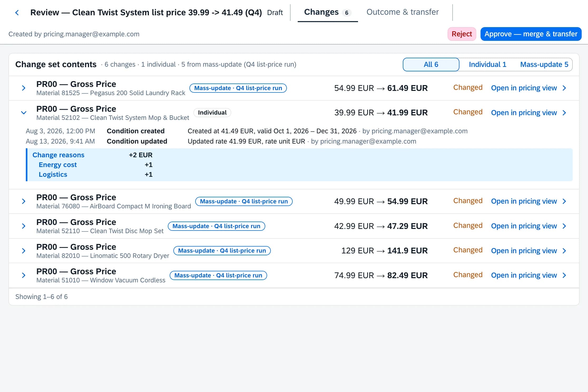Viewport: 588px width, 392px height.
Task: Expand the Linomatic 500 Rotary Dryer row
Action: 23,251
